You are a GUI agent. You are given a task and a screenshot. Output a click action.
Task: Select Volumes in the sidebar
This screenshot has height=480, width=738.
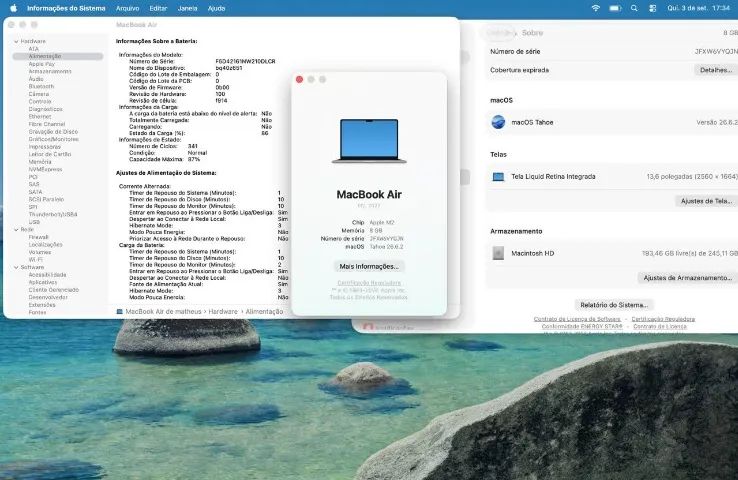40,252
